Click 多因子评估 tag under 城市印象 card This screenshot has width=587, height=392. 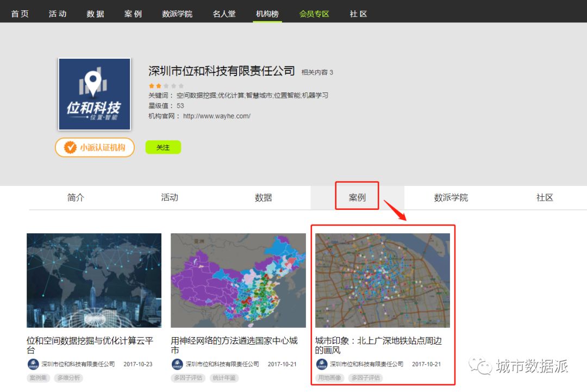click(365, 378)
